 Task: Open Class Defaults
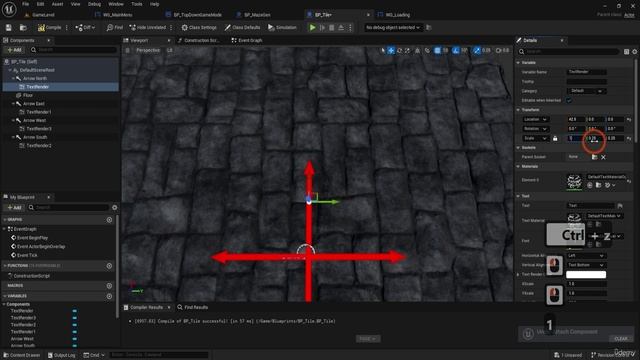coord(242,28)
